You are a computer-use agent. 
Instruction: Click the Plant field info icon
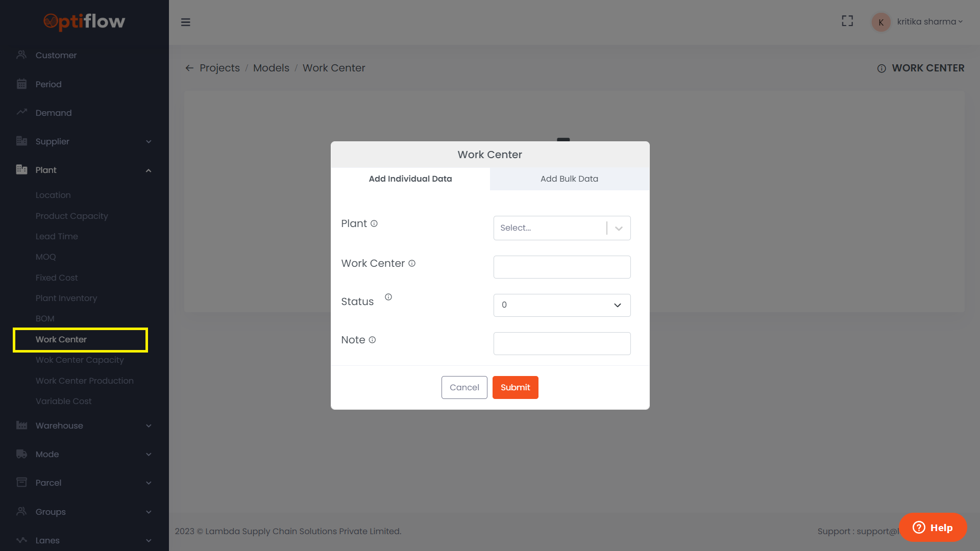click(374, 223)
